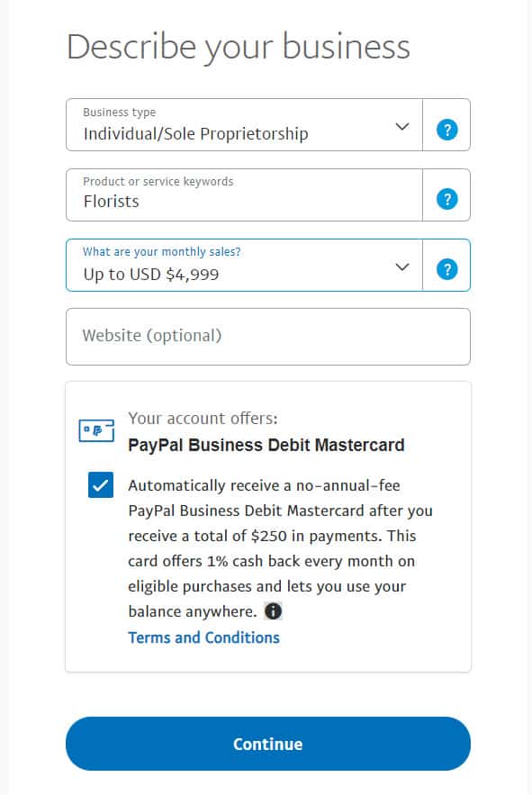Uncheck the Business Debit Mastercard checkbox

(100, 484)
